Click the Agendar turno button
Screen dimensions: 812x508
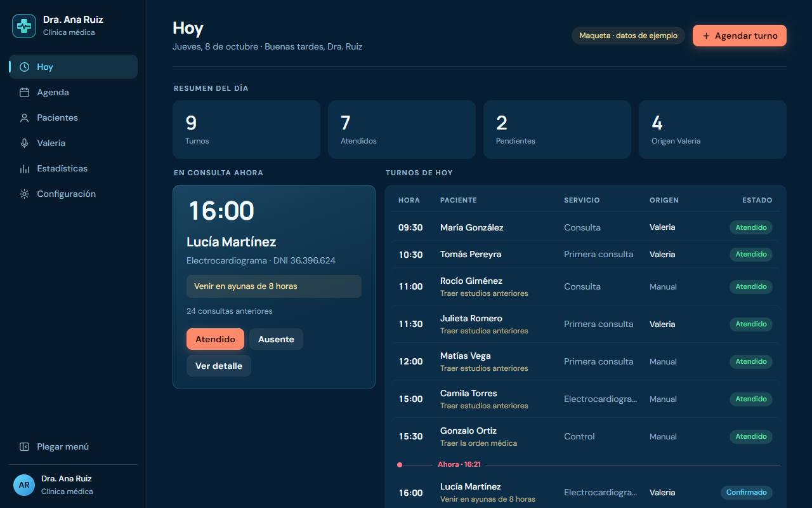[x=740, y=36]
